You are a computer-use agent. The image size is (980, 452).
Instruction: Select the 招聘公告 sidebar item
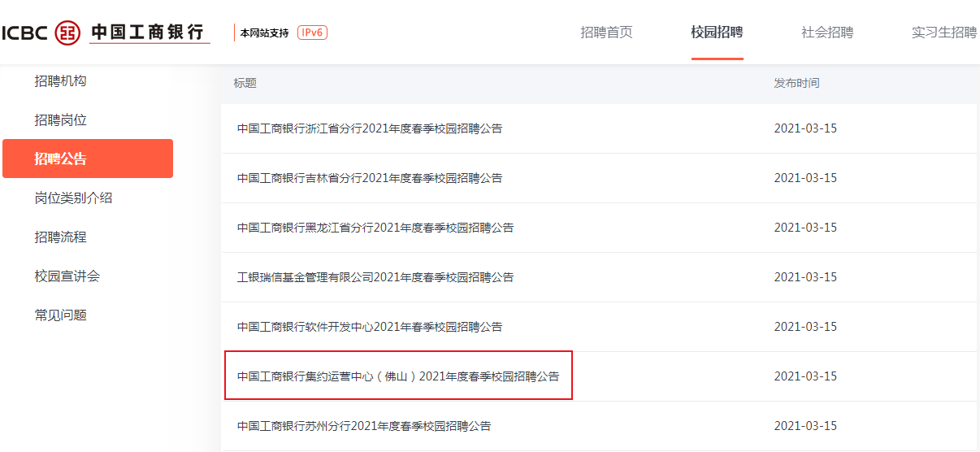(88, 159)
